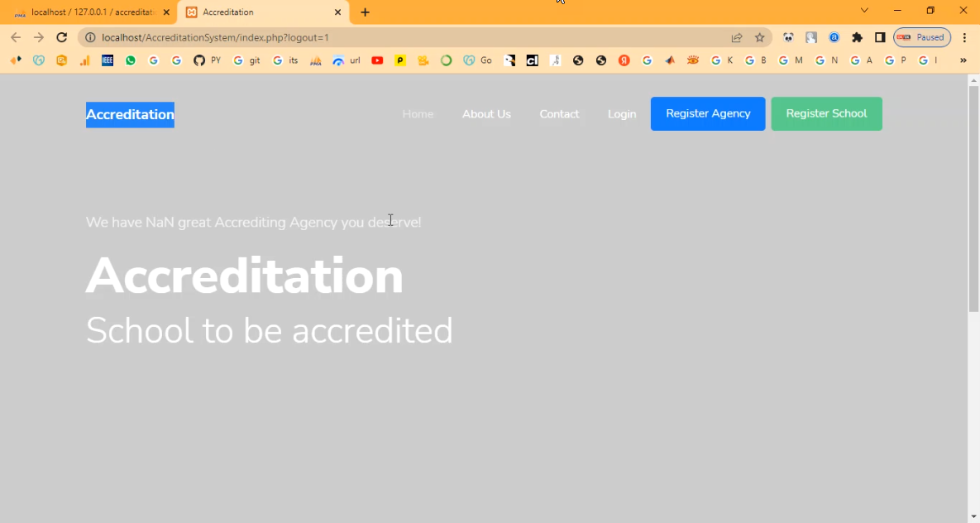Reload the current page
The image size is (980, 523).
(61, 37)
